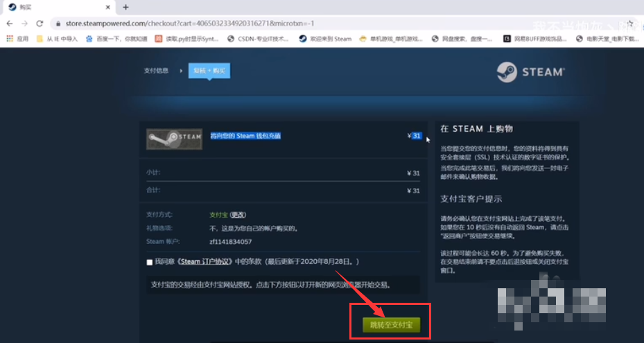This screenshot has height=343, width=644.
Task: Click the 支付宝客户提示 heading
Action: (471, 200)
